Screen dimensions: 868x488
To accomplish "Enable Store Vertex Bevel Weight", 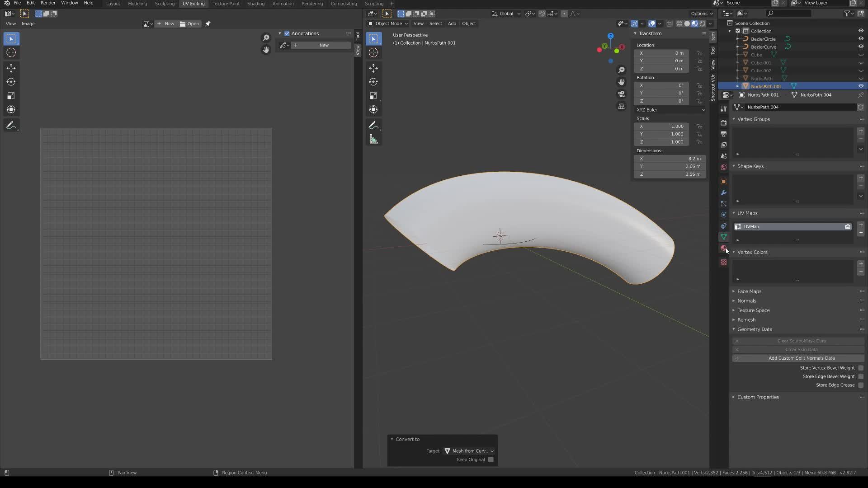I will (861, 368).
